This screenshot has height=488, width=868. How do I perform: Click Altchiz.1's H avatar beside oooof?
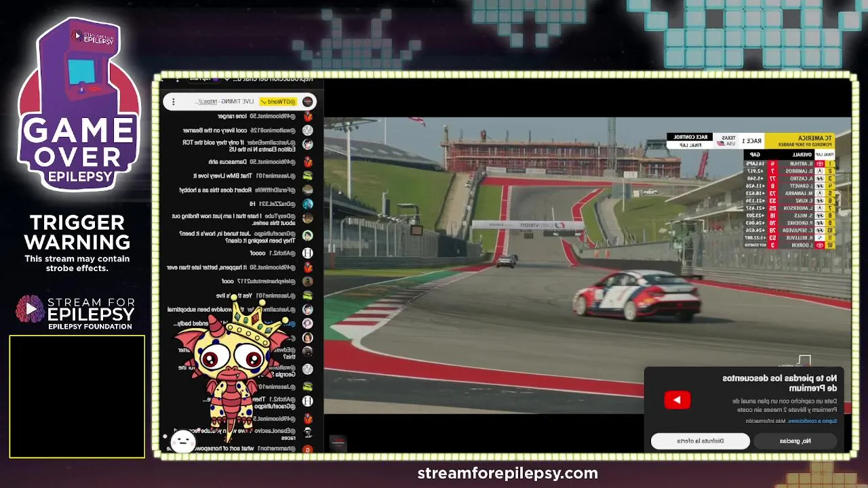pos(307,253)
